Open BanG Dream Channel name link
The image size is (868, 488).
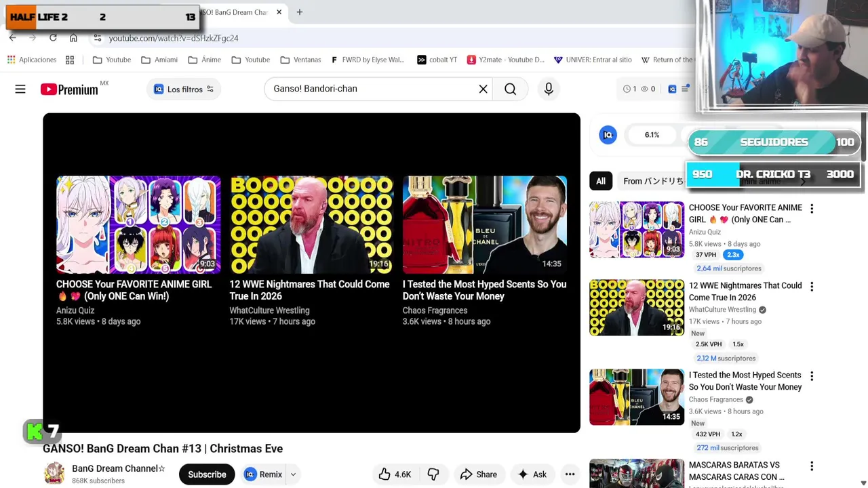click(x=119, y=468)
